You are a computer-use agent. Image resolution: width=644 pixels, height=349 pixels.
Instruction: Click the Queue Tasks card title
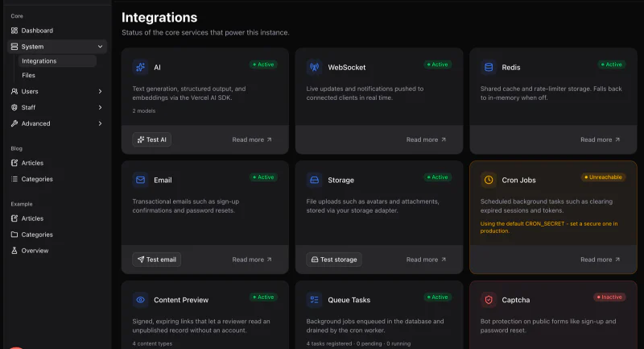pos(349,300)
